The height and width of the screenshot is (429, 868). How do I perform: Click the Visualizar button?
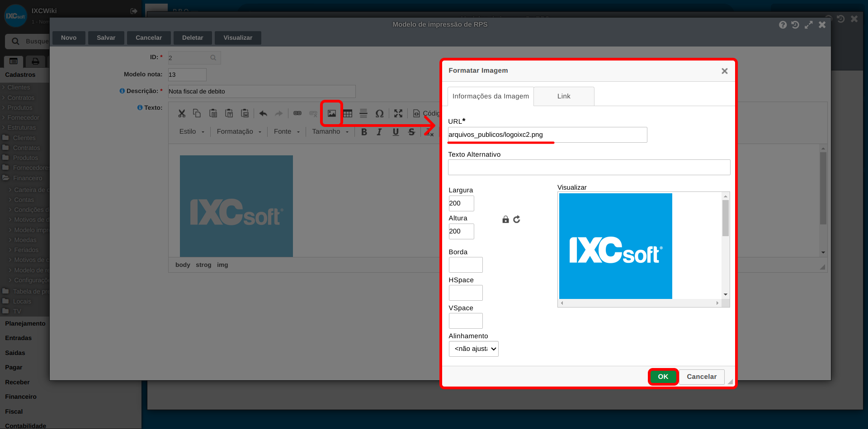coord(238,37)
